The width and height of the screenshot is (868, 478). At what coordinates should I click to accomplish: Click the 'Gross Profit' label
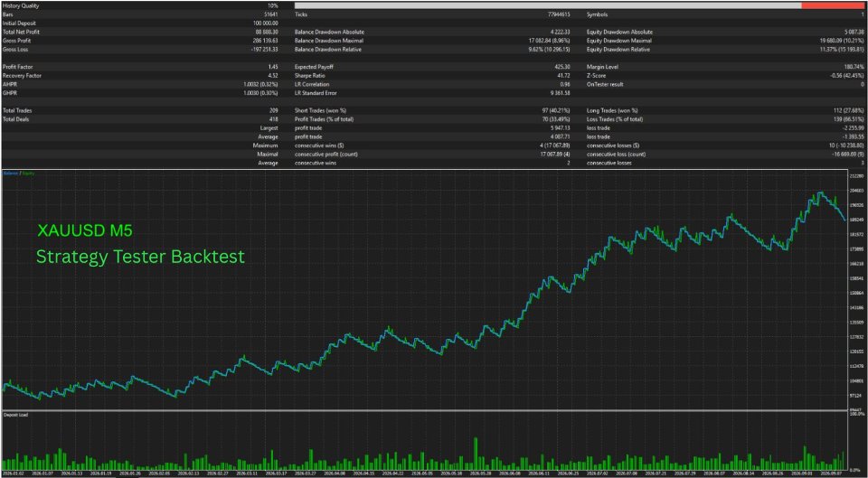pos(15,41)
